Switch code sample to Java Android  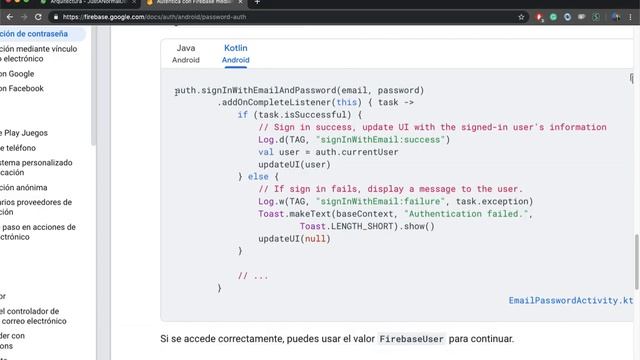coord(186,53)
